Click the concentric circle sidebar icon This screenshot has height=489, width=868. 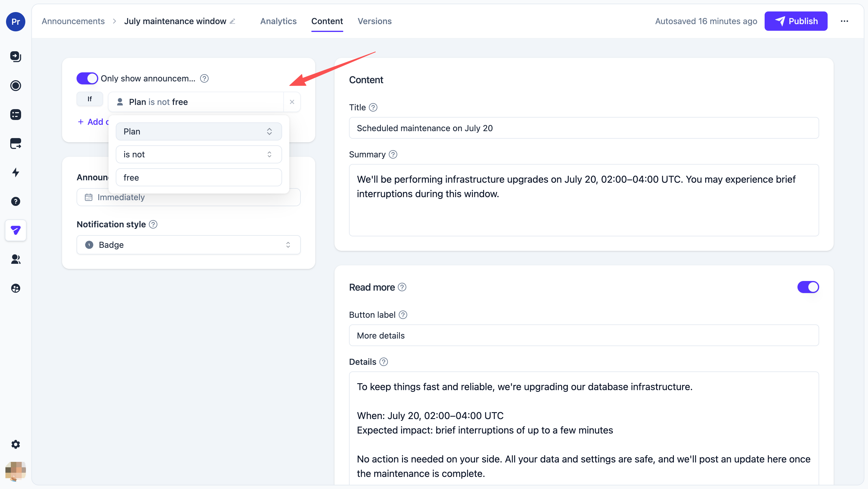15,86
